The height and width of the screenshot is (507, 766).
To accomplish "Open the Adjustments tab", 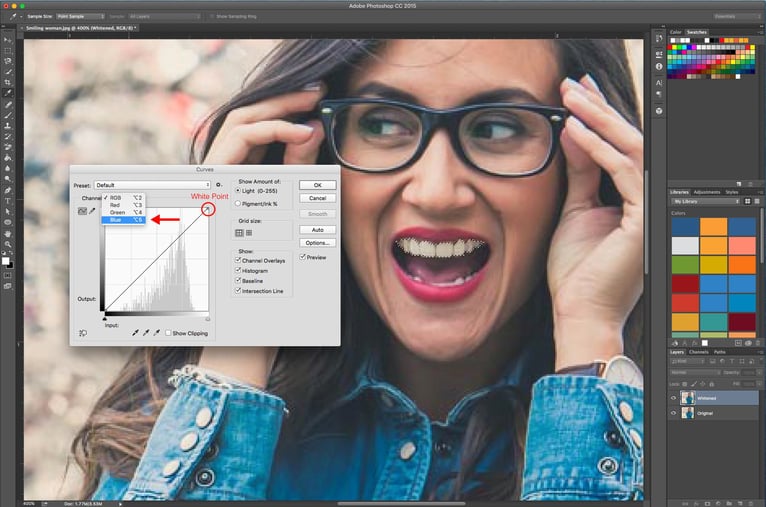I will click(706, 192).
